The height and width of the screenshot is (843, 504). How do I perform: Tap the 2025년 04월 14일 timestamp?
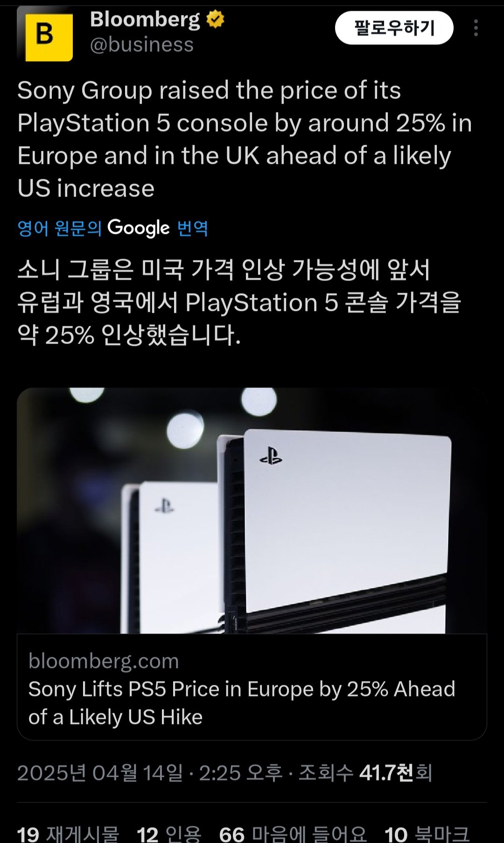tap(100, 773)
